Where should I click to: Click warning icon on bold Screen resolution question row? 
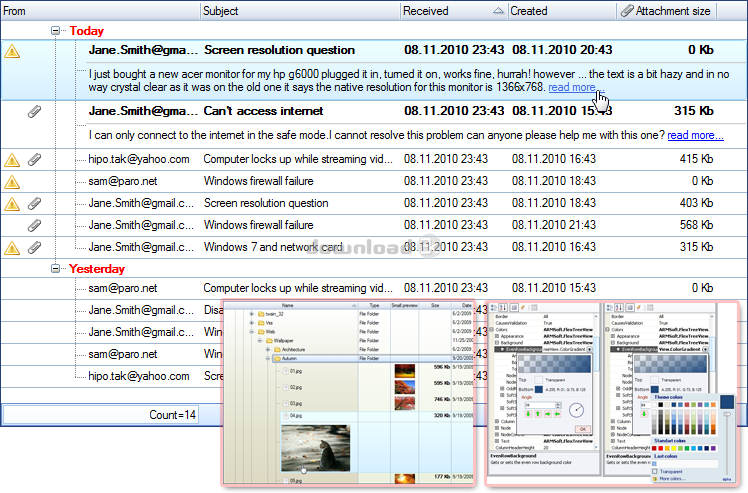(12, 51)
